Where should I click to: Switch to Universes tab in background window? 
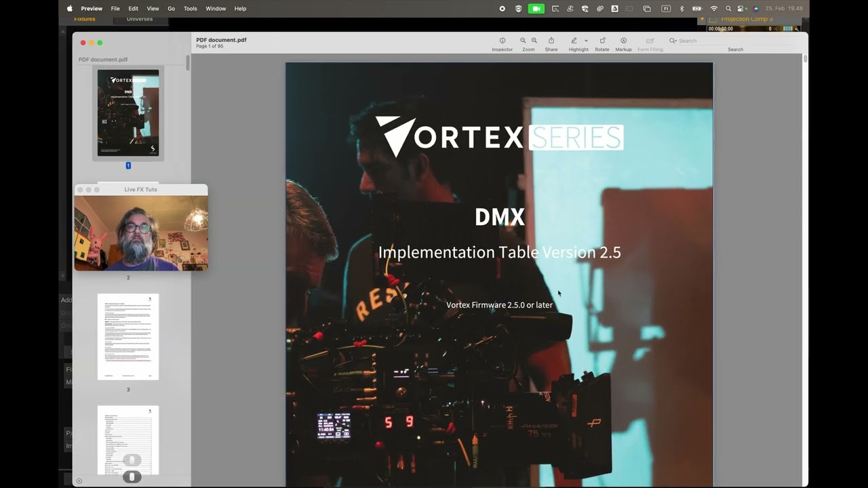[x=140, y=19]
